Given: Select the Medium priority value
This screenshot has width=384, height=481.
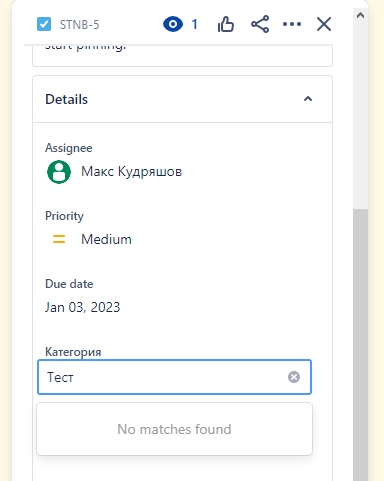Looking at the screenshot, I should click(106, 239).
